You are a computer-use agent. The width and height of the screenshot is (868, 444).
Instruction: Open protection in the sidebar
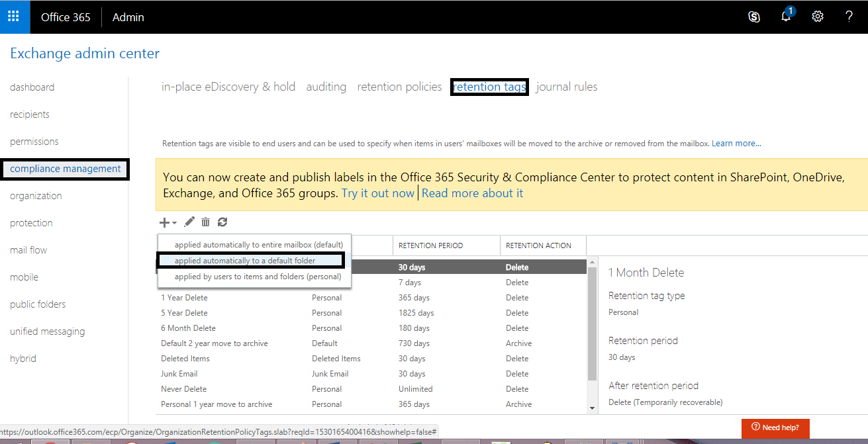(x=31, y=223)
